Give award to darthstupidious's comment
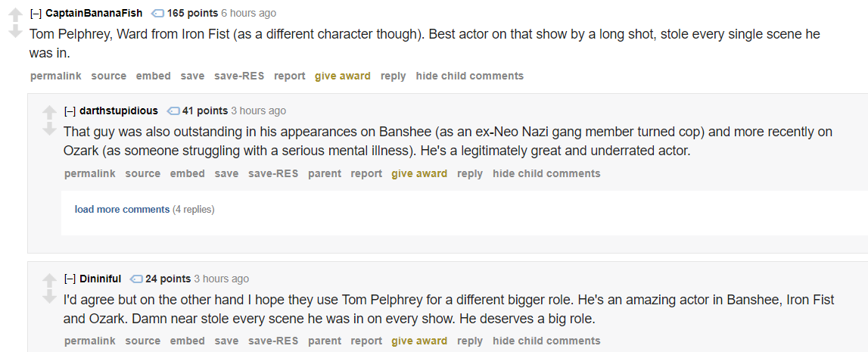Viewport: 868px width, 352px height. click(x=419, y=173)
